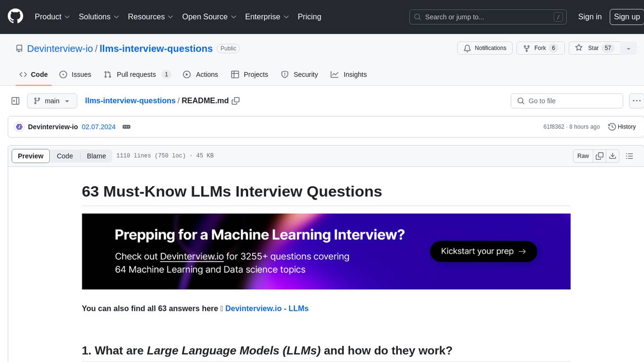Open commit hash 61f8362
Viewport: 644px width, 362px height.
[x=554, y=127]
